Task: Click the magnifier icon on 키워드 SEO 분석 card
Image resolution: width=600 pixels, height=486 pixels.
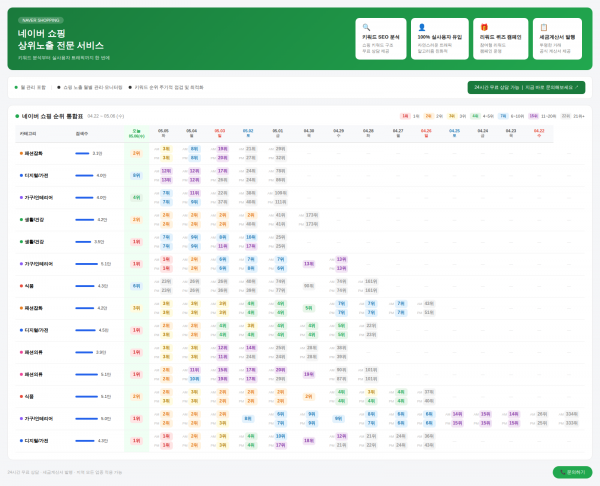Action: coord(366,27)
